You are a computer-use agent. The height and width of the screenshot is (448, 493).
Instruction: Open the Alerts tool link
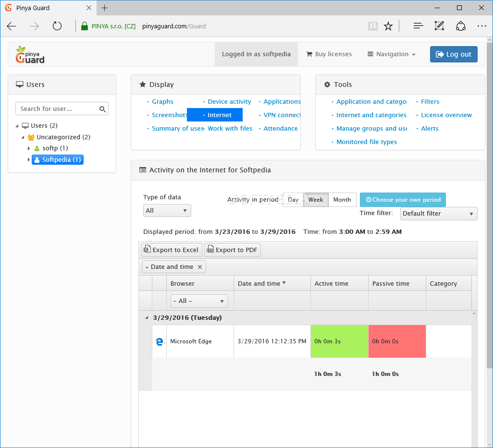(x=430, y=129)
